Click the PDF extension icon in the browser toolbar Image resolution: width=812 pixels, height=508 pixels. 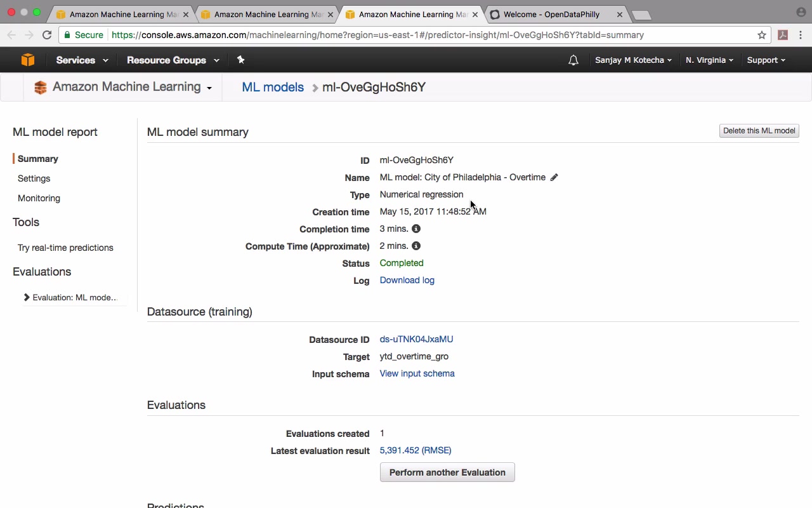(x=783, y=35)
